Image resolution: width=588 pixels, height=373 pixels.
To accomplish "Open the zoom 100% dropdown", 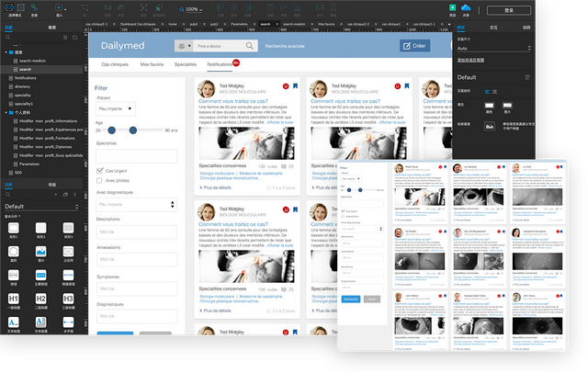I will pyautogui.click(x=192, y=9).
